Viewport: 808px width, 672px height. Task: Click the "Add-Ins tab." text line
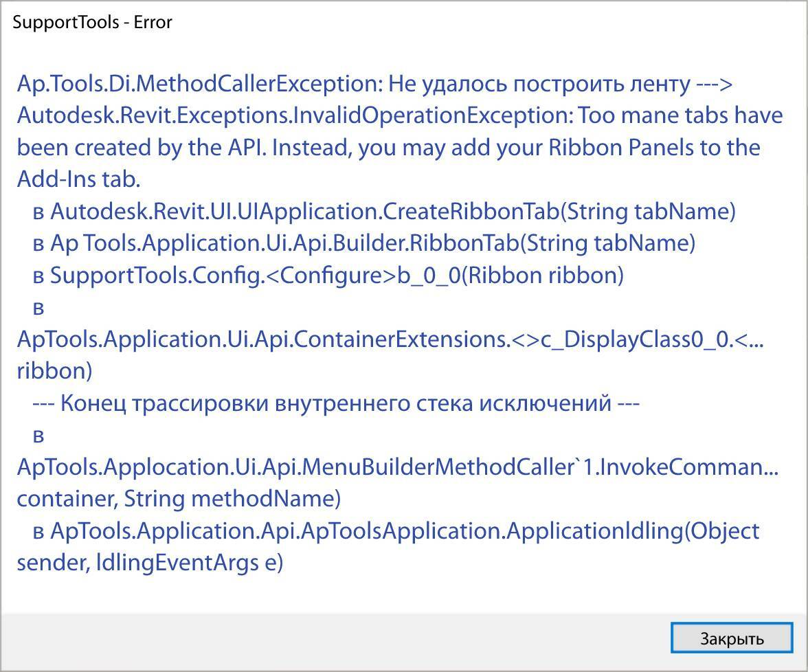78,179
